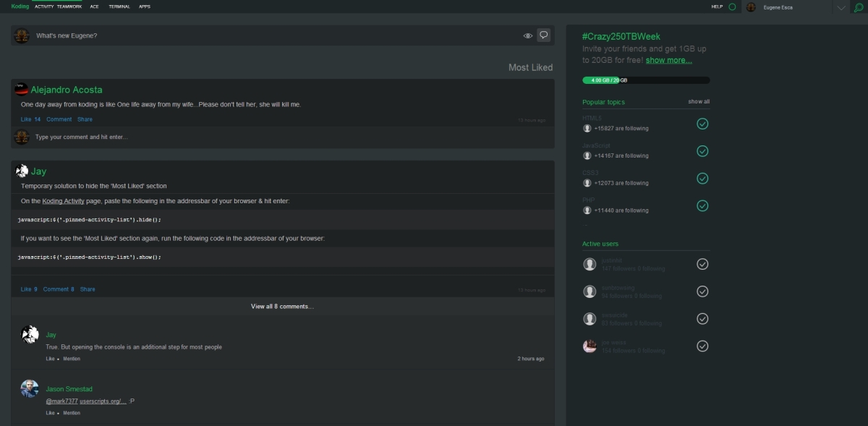Open View all 8 comments
Image resolution: width=868 pixels, height=426 pixels.
[281, 306]
